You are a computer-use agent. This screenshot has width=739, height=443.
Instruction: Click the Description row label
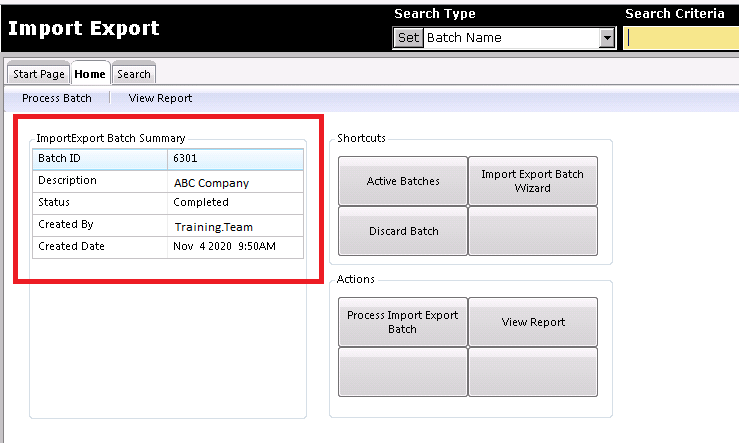click(67, 180)
